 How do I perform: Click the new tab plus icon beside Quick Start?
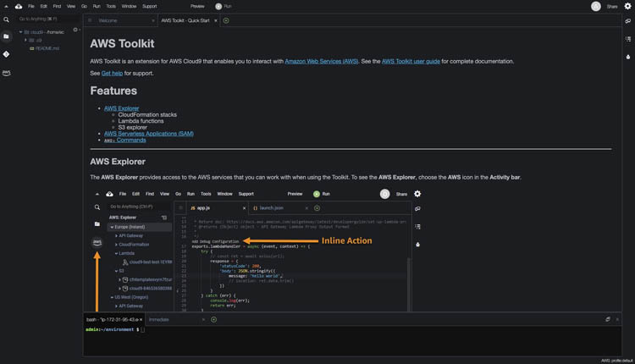pyautogui.click(x=226, y=20)
